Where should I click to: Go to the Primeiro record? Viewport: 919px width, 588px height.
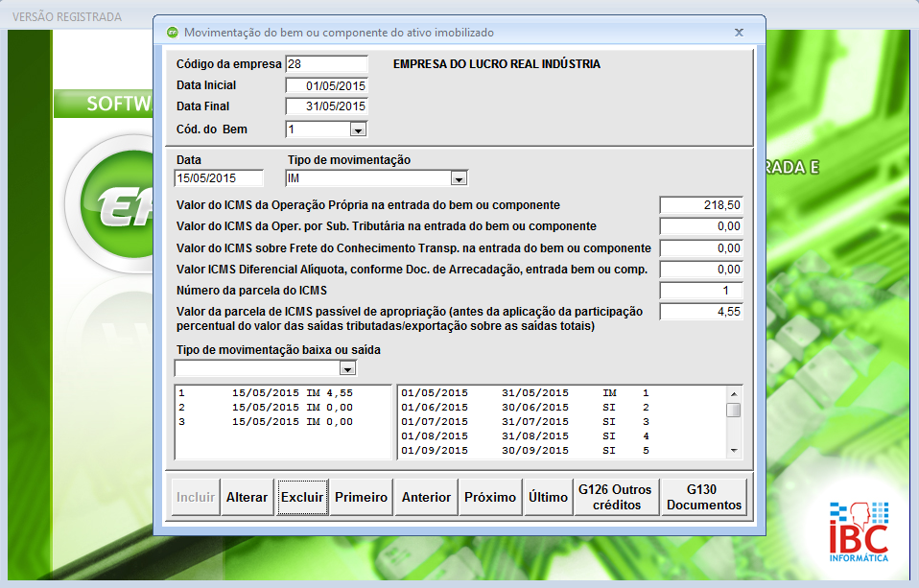[361, 497]
